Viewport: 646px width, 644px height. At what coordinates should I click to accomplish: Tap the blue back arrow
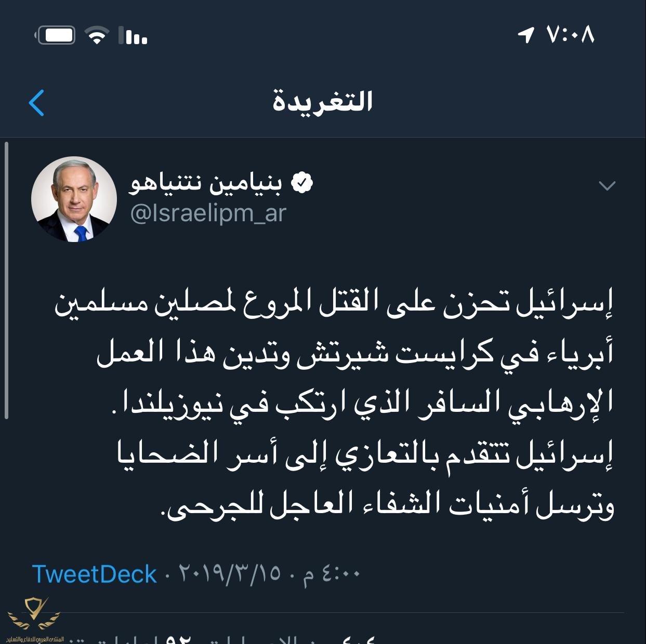pos(36,102)
